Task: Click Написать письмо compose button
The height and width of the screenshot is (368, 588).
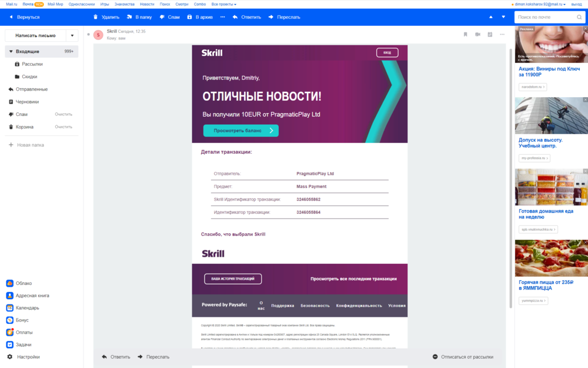Action: coord(36,35)
